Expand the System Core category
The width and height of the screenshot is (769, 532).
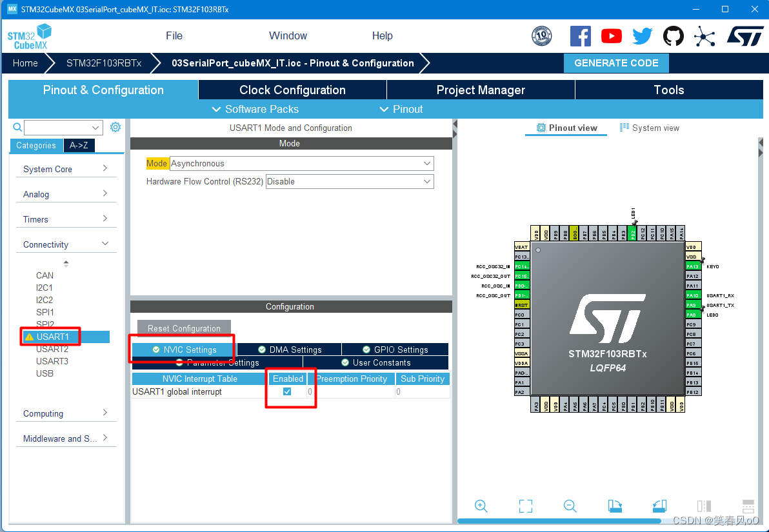tap(65, 169)
